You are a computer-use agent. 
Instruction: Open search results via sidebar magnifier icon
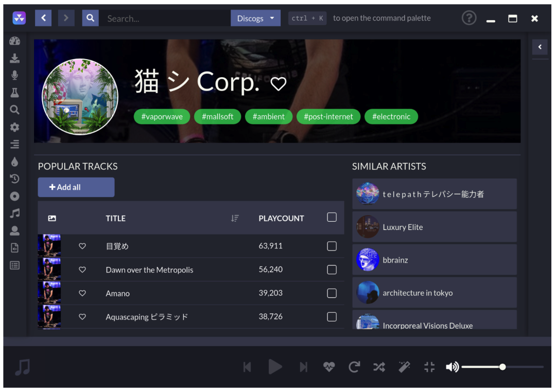tap(14, 110)
